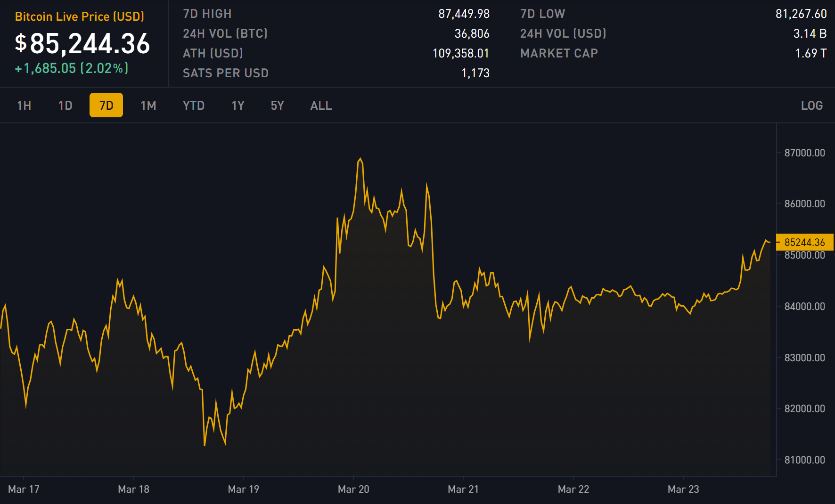Show the 1M price history

(148, 106)
